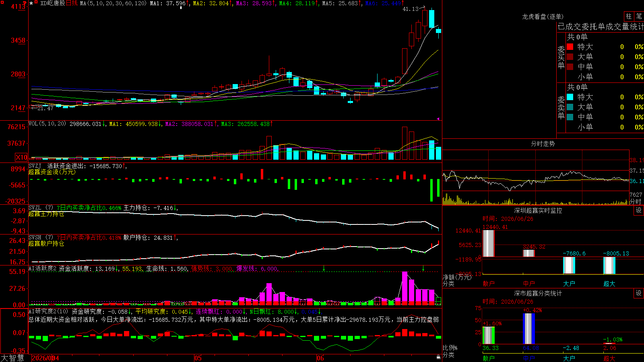Screen dimensions: 644x362
Task: Click the 2026/06/26 time in 深圳超赢实时监控
Action: (517, 219)
